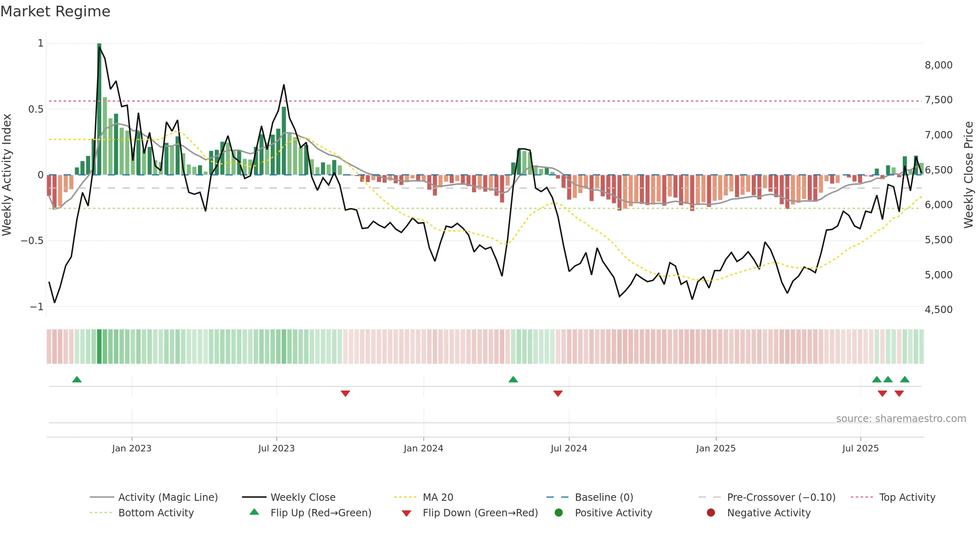
Task: Toggle the Activity (Magic Line) legend entry
Action: pos(154,497)
